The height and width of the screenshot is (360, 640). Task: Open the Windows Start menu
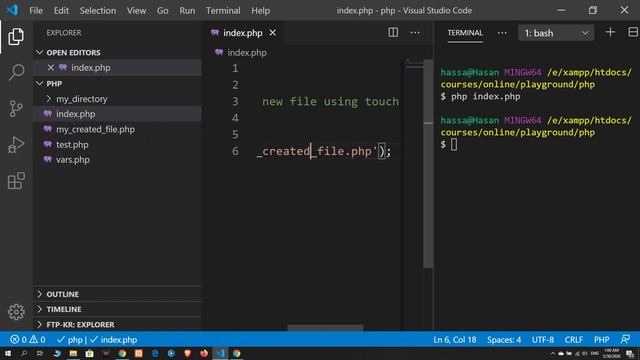(x=8, y=353)
